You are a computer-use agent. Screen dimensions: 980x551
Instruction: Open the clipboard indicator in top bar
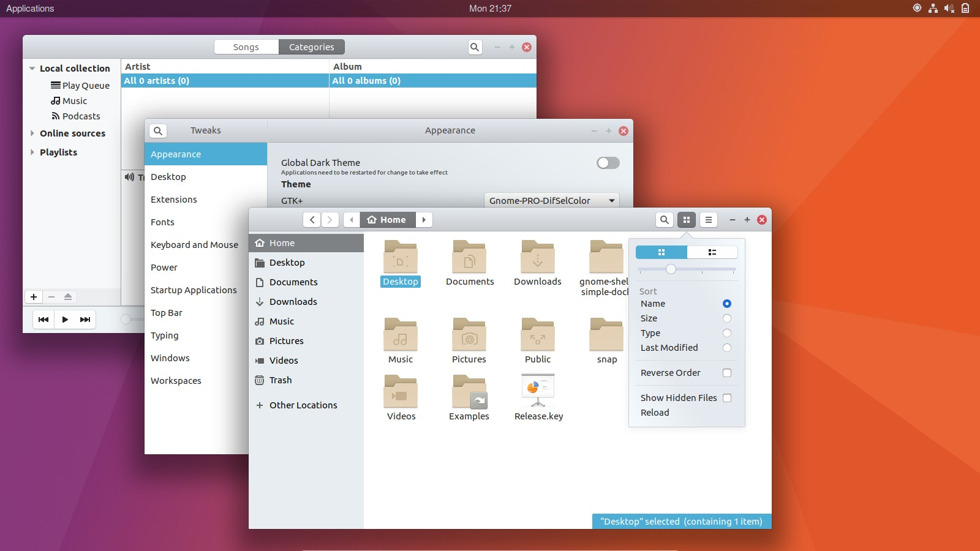pyautogui.click(x=965, y=9)
